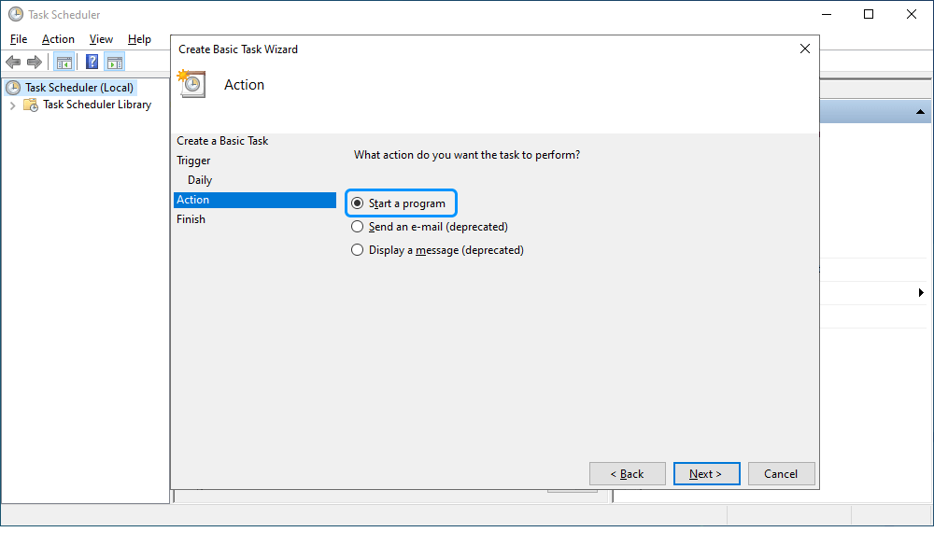Click the wizard clock icon beside Action
The height and width of the screenshot is (560, 934).
click(191, 84)
